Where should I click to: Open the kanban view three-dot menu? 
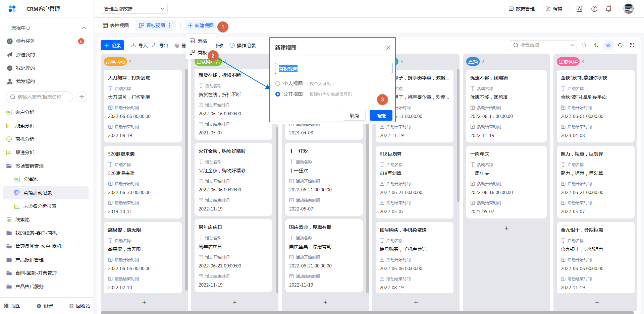(x=170, y=25)
